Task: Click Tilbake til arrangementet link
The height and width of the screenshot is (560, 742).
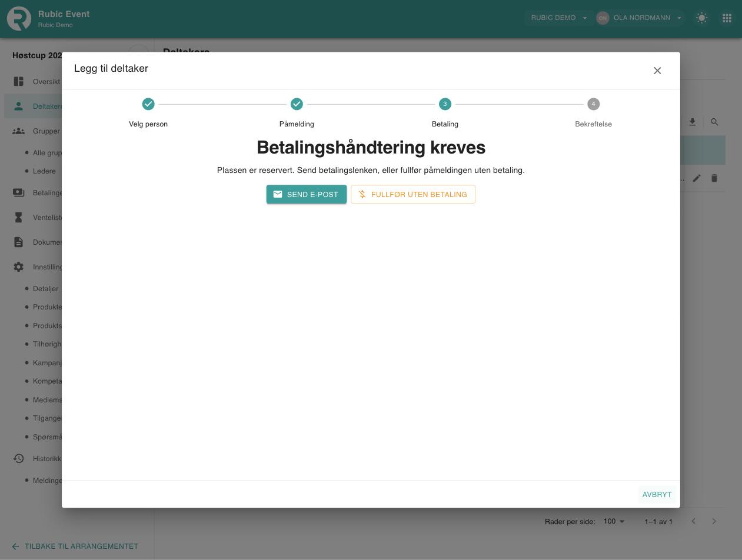Action: [x=75, y=546]
